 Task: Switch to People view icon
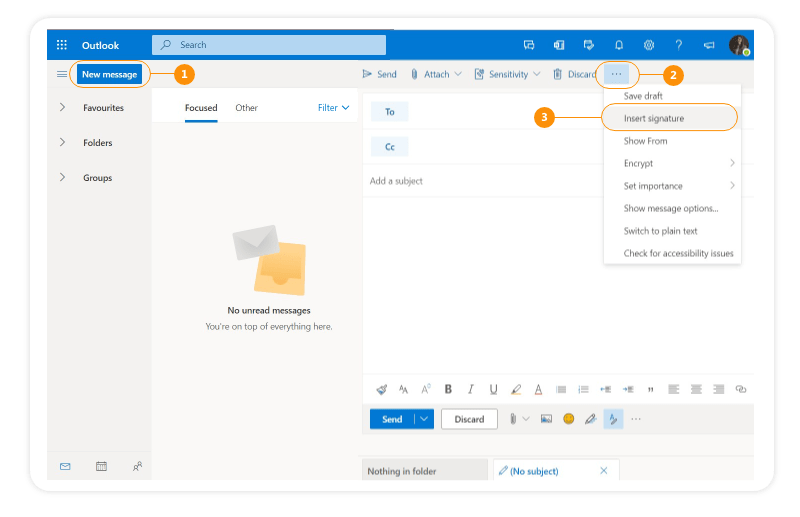[137, 466]
